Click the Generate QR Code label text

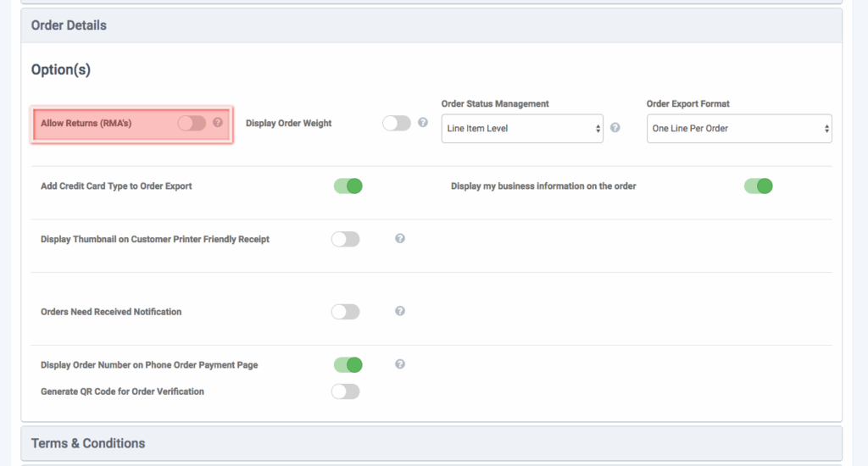[x=122, y=391]
